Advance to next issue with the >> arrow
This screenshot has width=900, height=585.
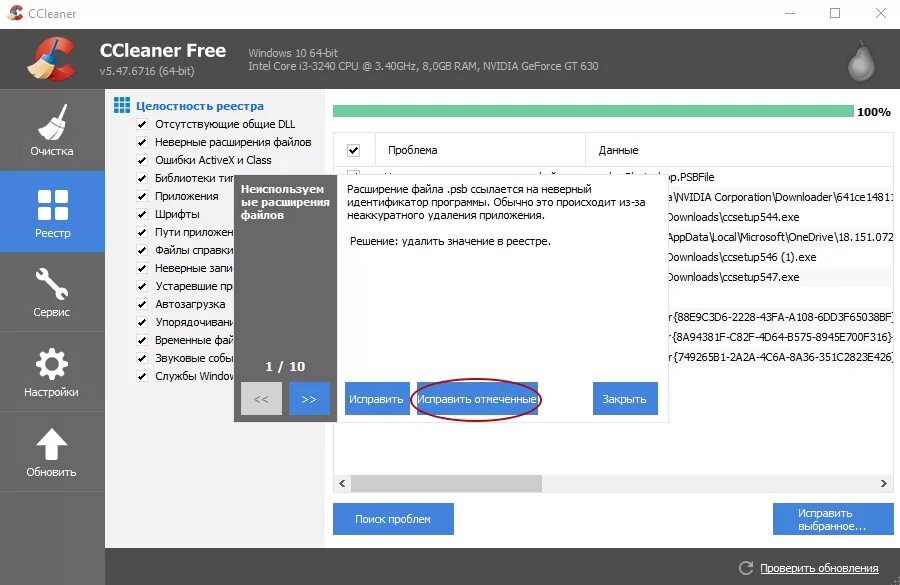[x=309, y=398]
